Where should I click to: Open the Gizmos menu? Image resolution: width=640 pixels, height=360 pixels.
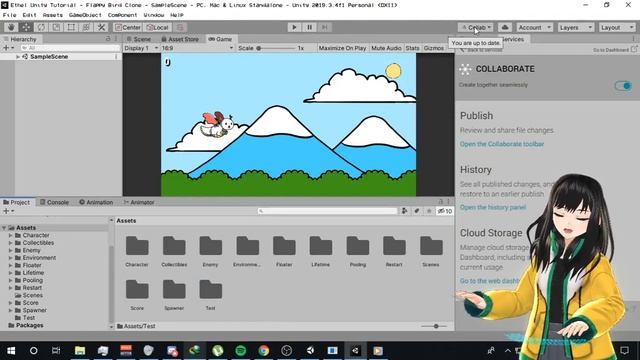pyautogui.click(x=434, y=48)
